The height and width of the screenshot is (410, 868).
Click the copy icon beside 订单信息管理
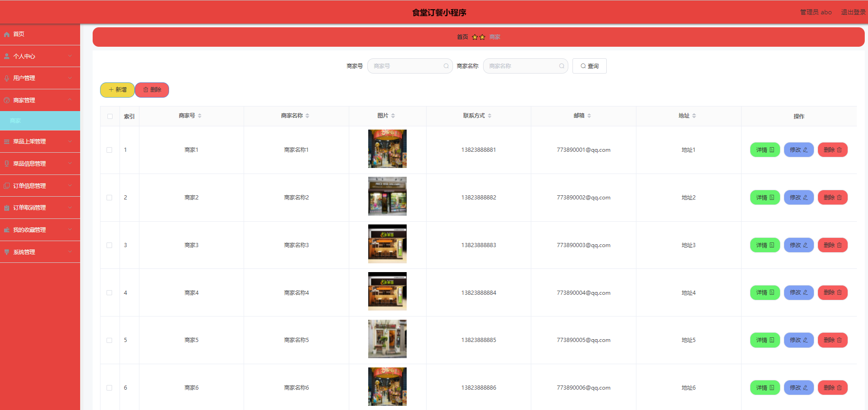tap(7, 186)
